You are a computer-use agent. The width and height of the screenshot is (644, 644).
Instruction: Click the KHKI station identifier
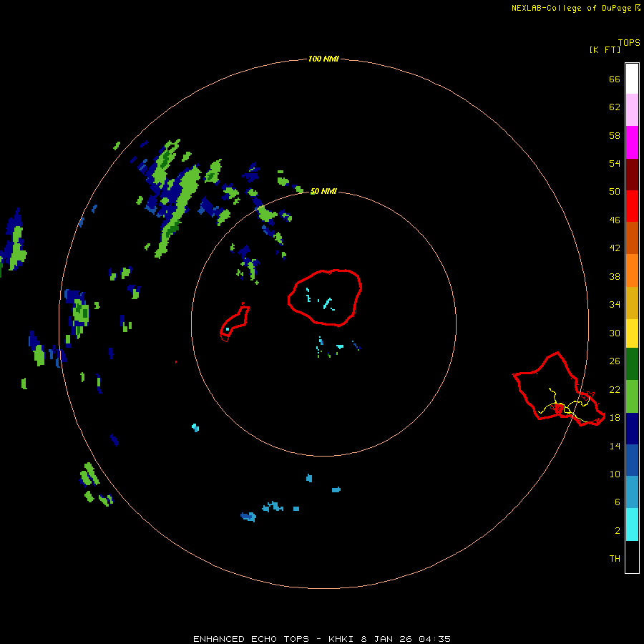coord(341,639)
